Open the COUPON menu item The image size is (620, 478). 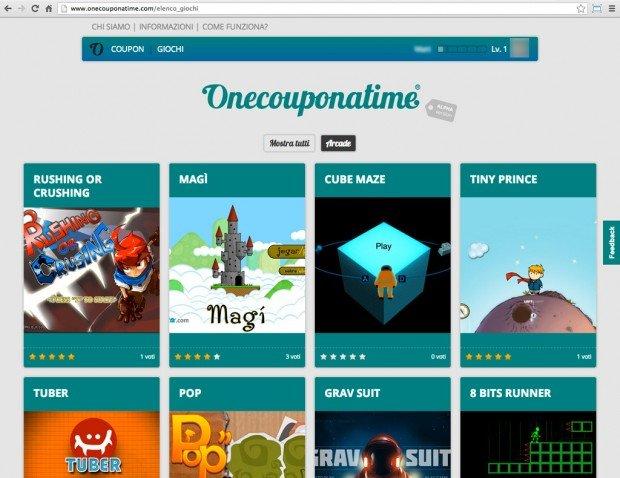(127, 49)
